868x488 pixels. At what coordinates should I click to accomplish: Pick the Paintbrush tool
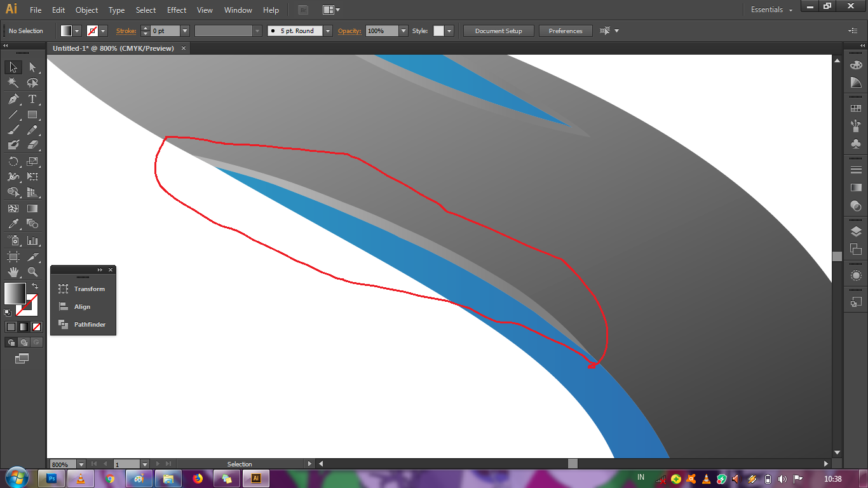click(13, 130)
